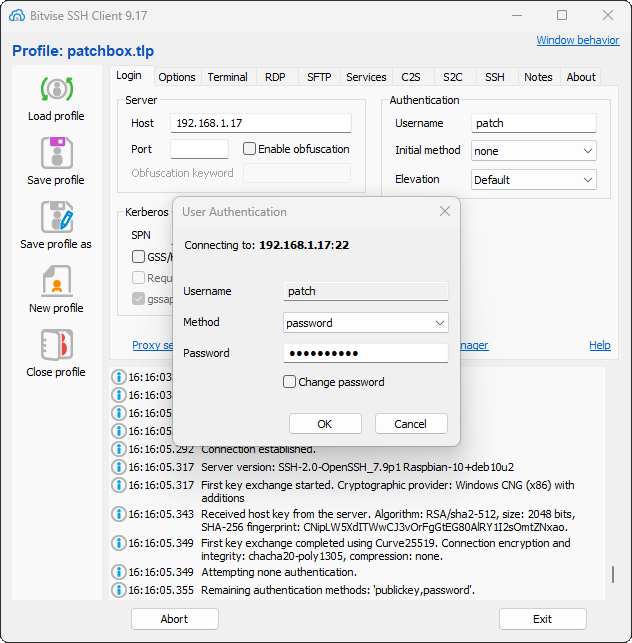The height and width of the screenshot is (643, 632).
Task: Open the Window behavior link
Action: tap(578, 40)
